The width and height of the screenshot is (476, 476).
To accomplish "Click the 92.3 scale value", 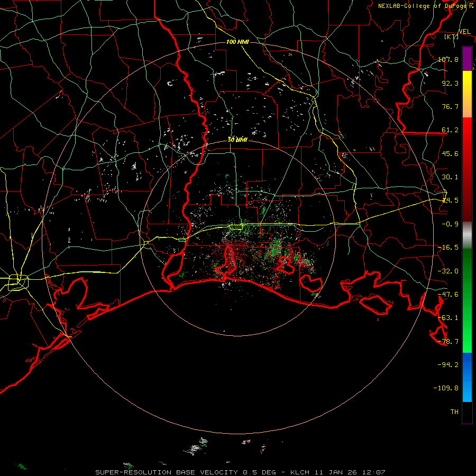I will click(450, 83).
